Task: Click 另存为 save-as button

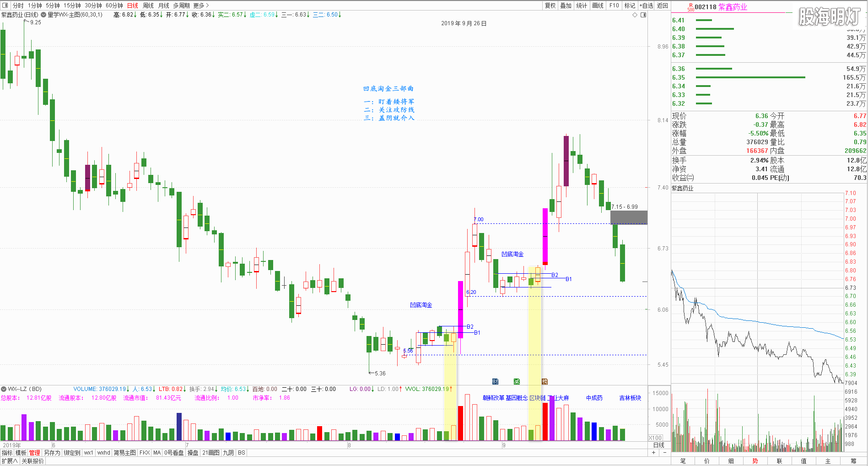Action: pos(52,453)
